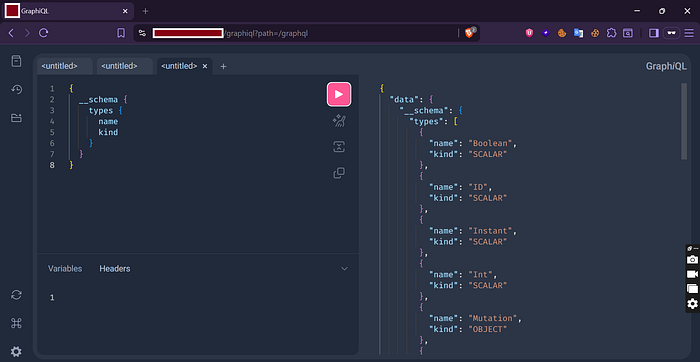Start recording with the video camera overlay icon

coord(692,274)
